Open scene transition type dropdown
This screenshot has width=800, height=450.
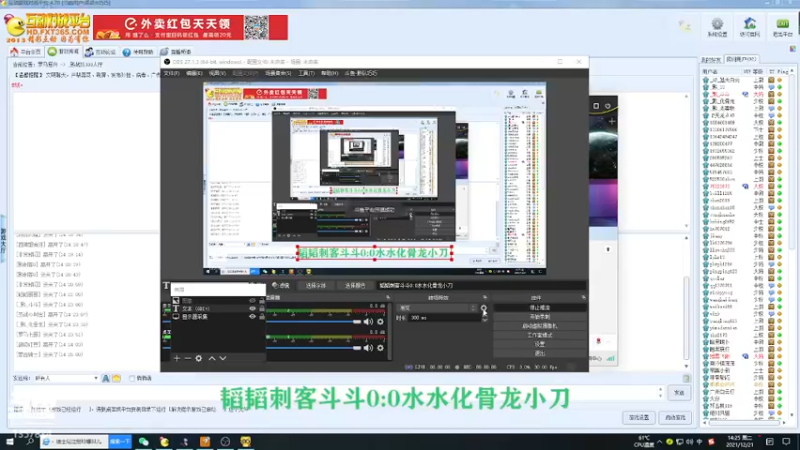point(437,308)
